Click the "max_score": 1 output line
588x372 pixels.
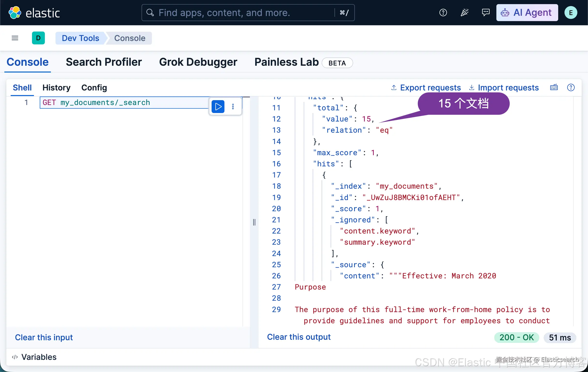[346, 153]
